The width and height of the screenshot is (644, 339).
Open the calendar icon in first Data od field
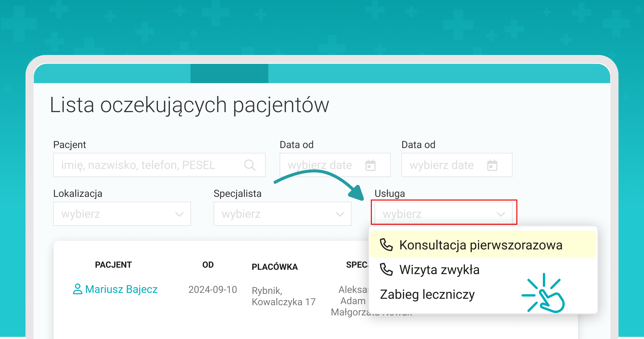(371, 165)
